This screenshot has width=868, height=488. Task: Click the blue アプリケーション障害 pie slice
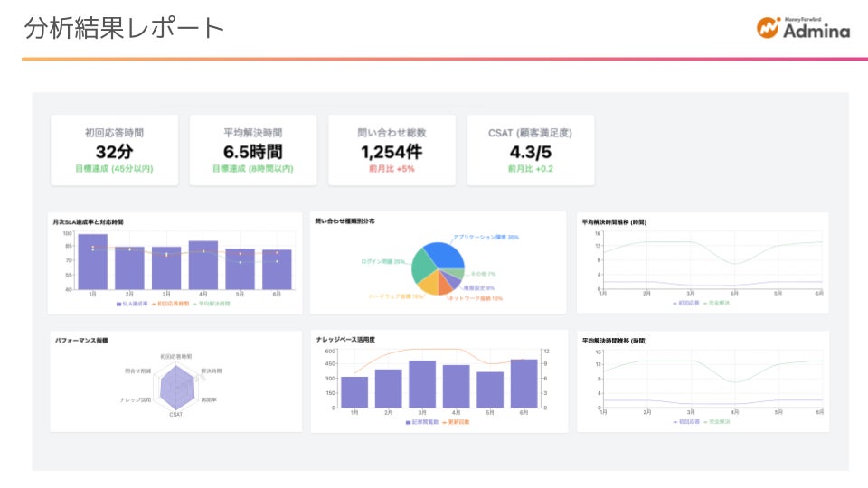tap(448, 255)
